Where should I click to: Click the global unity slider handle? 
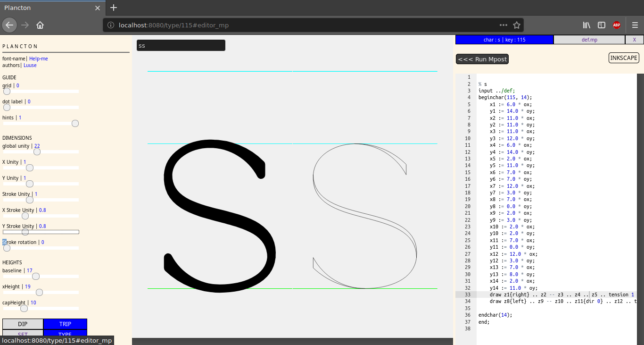click(37, 152)
